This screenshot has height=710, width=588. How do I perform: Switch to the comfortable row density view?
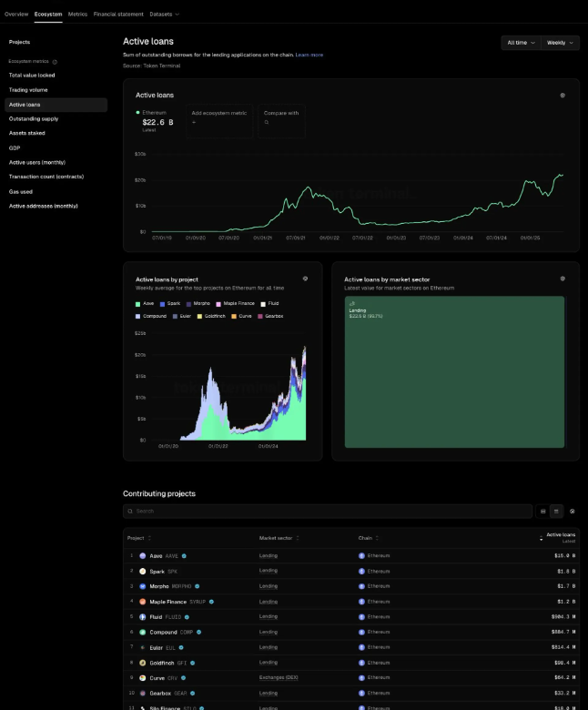543,512
